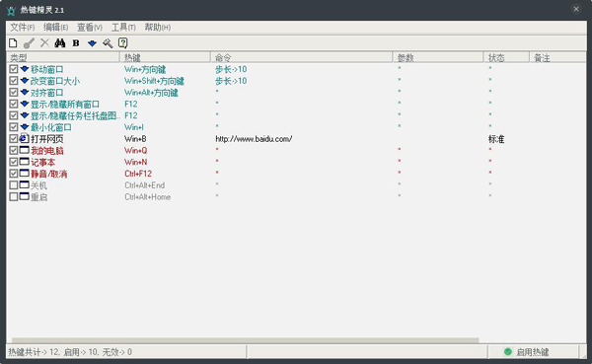Click the help question mark icon
This screenshot has width=592, height=364.
click(122, 43)
